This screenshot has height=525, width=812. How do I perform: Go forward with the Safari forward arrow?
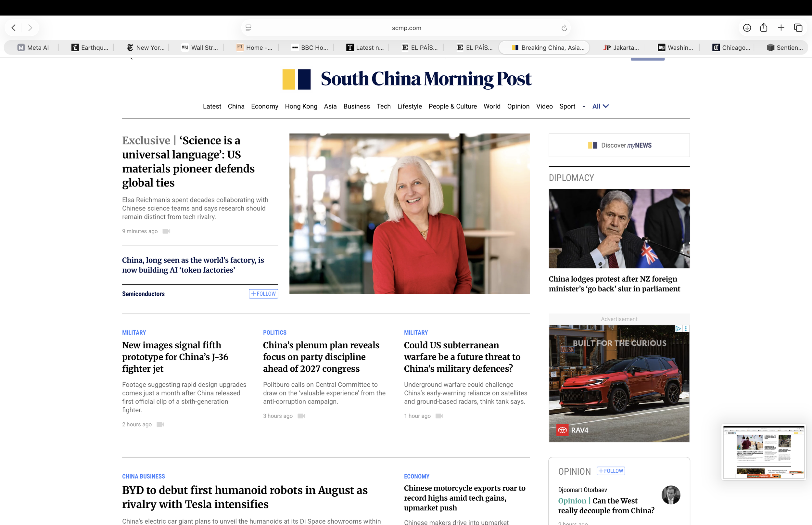pyautogui.click(x=30, y=28)
